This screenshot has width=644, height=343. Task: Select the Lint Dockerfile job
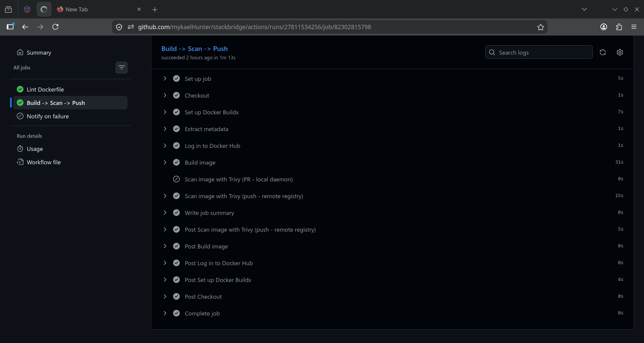[70, 90]
